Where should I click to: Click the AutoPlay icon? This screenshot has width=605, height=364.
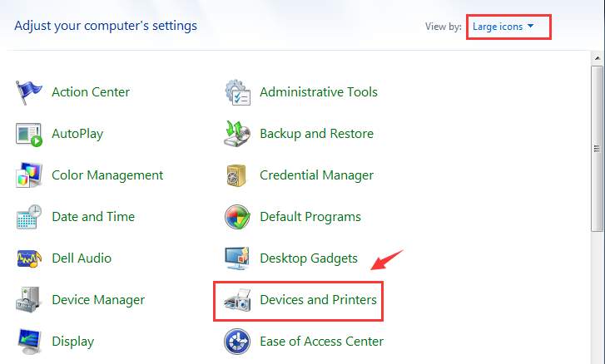(x=29, y=135)
